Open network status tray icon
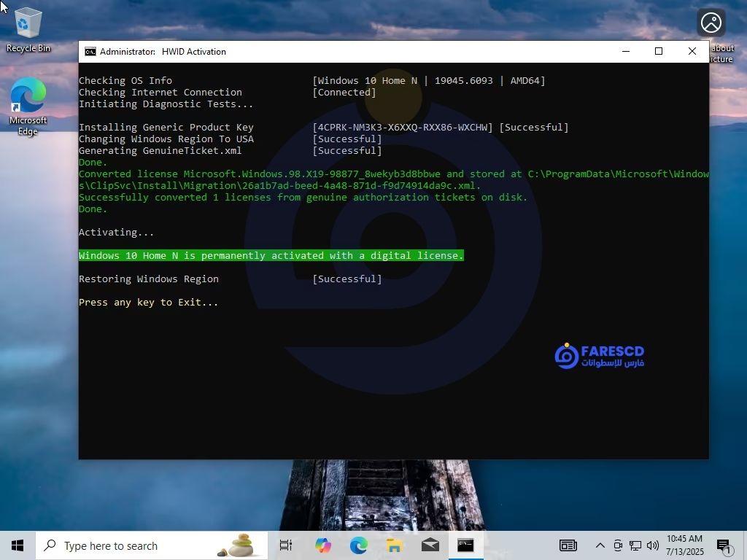The image size is (747, 560). [x=635, y=545]
